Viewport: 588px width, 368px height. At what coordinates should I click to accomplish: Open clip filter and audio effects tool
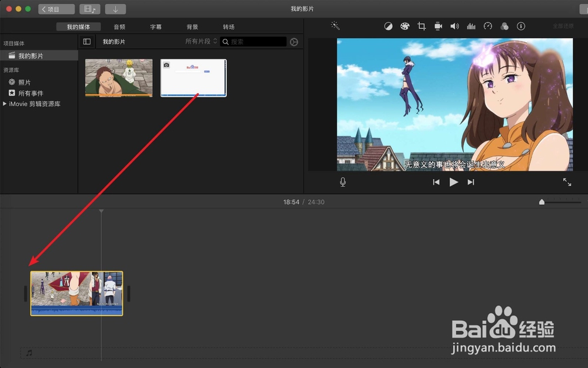tap(505, 26)
